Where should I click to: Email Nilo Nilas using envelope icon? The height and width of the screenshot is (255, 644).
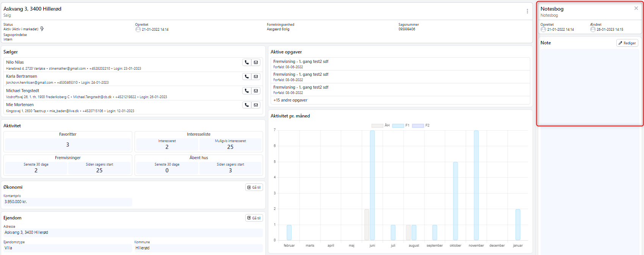point(256,63)
